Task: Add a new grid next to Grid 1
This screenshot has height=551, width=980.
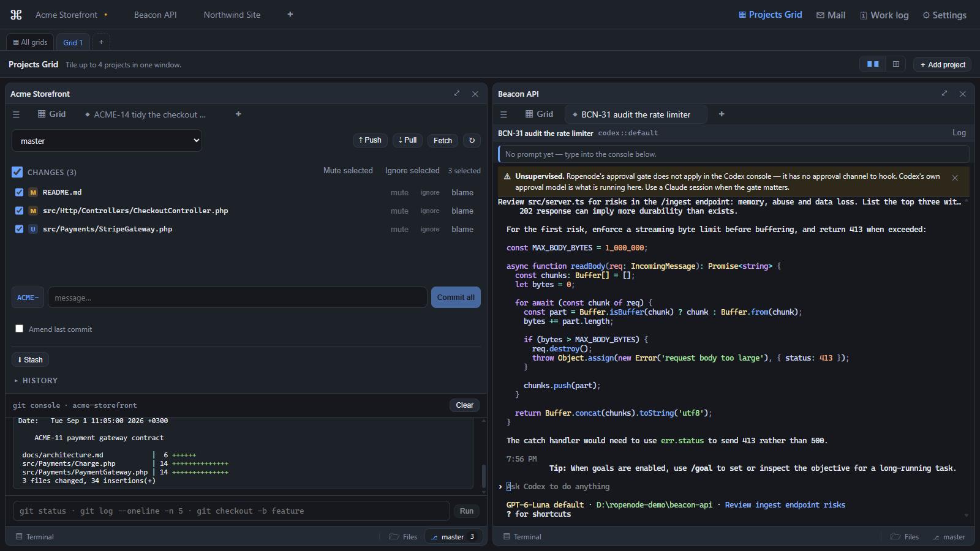Action: click(x=101, y=42)
